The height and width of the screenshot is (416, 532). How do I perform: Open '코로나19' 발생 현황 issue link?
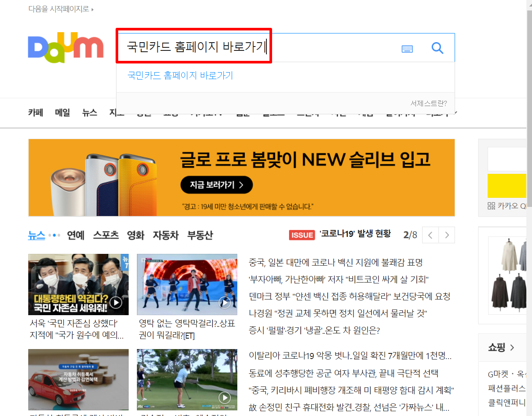(x=355, y=234)
